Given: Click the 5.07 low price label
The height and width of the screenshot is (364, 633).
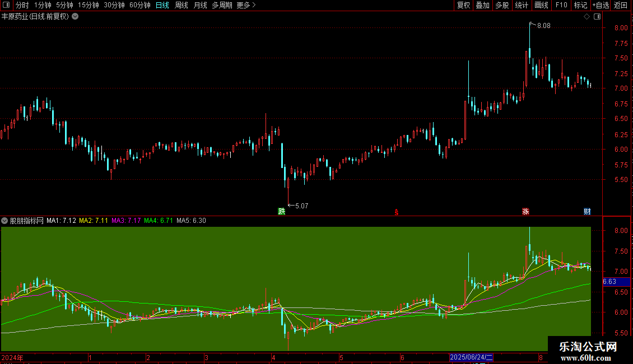Looking at the screenshot, I should [x=301, y=206].
